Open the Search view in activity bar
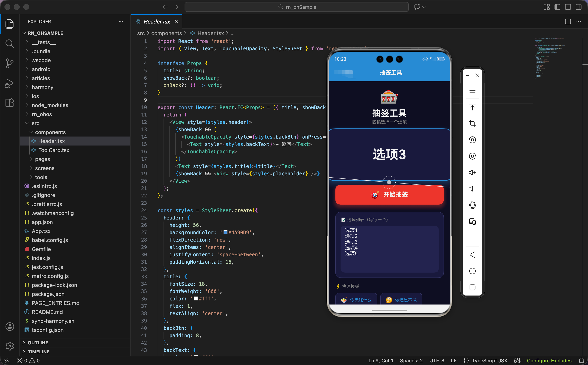The height and width of the screenshot is (365, 588). coord(10,44)
